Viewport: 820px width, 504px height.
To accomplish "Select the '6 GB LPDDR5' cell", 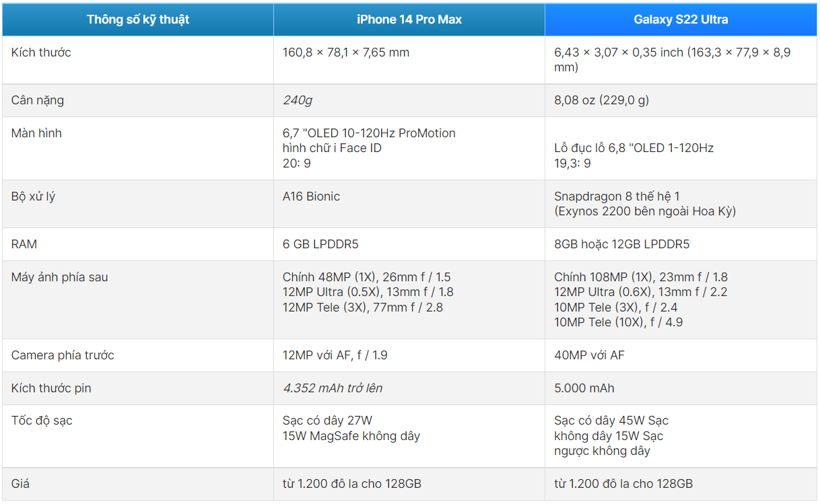I will 409,244.
